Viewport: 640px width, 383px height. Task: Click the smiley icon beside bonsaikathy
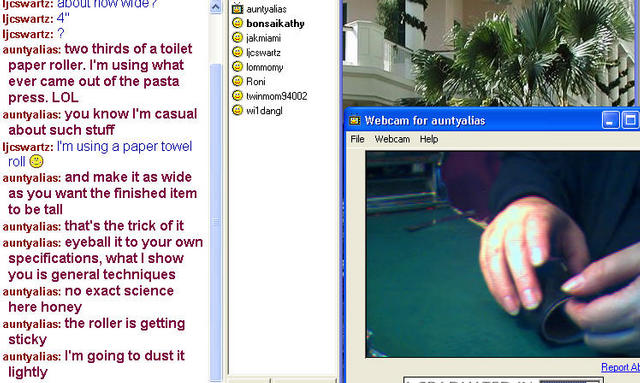click(237, 23)
